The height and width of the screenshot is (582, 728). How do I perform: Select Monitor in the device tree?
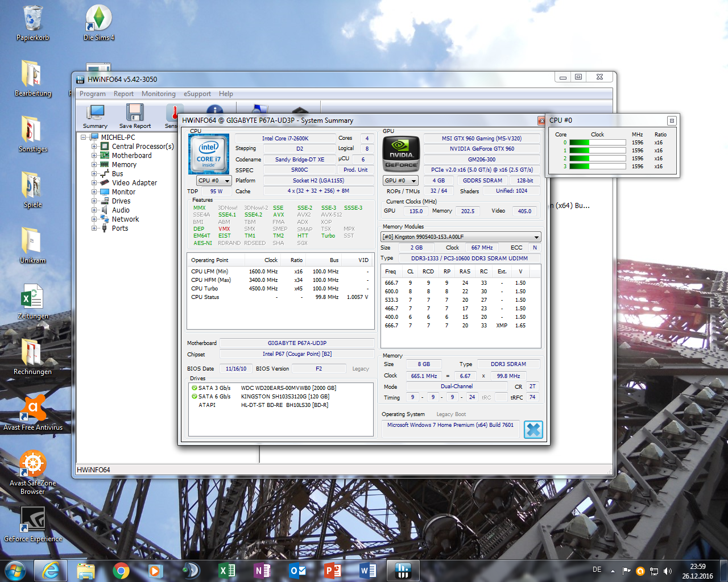(123, 192)
